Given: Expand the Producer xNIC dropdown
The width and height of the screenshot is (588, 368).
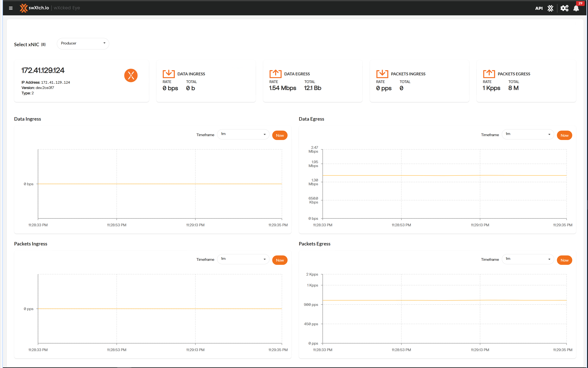Looking at the screenshot, I should (x=83, y=43).
